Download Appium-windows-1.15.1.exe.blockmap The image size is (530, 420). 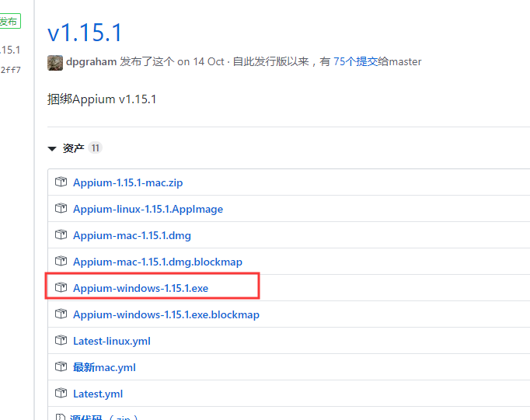pos(166,314)
